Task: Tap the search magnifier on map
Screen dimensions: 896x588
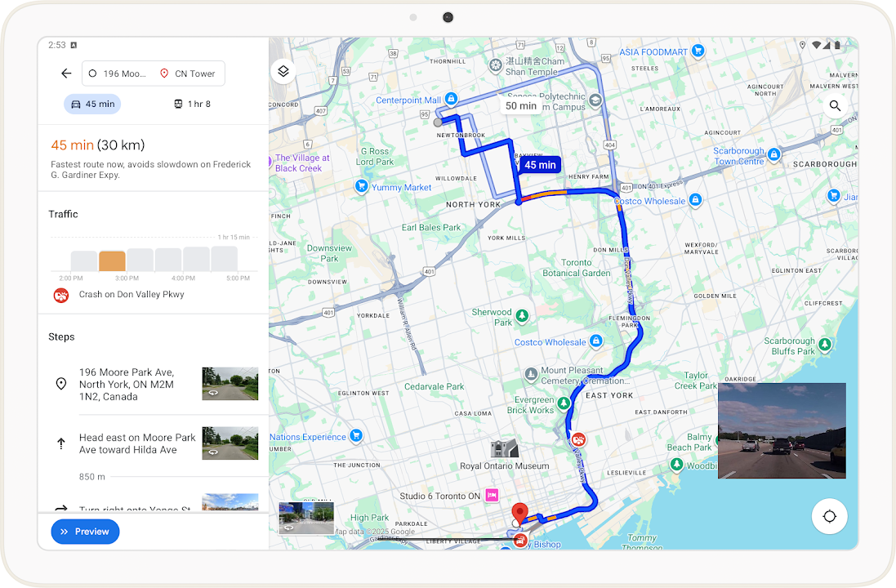Action: 834,105
